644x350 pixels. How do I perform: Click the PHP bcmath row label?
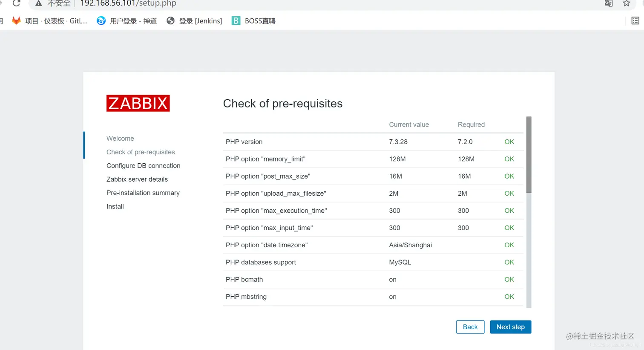[244, 280]
